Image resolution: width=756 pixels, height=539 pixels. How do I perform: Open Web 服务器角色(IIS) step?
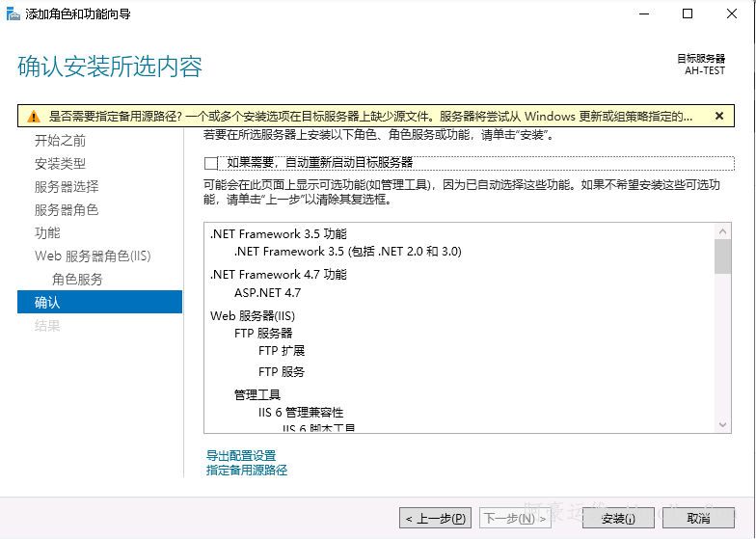pos(93,256)
